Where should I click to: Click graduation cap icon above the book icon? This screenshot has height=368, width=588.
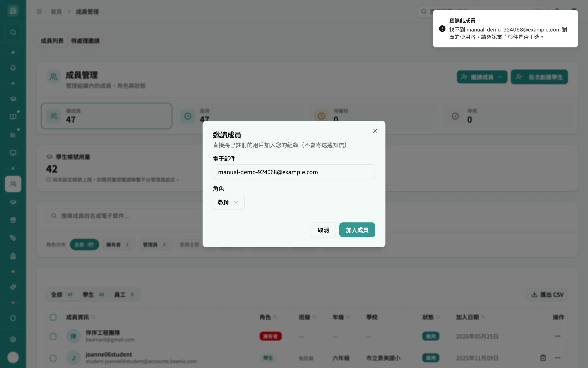(13, 99)
